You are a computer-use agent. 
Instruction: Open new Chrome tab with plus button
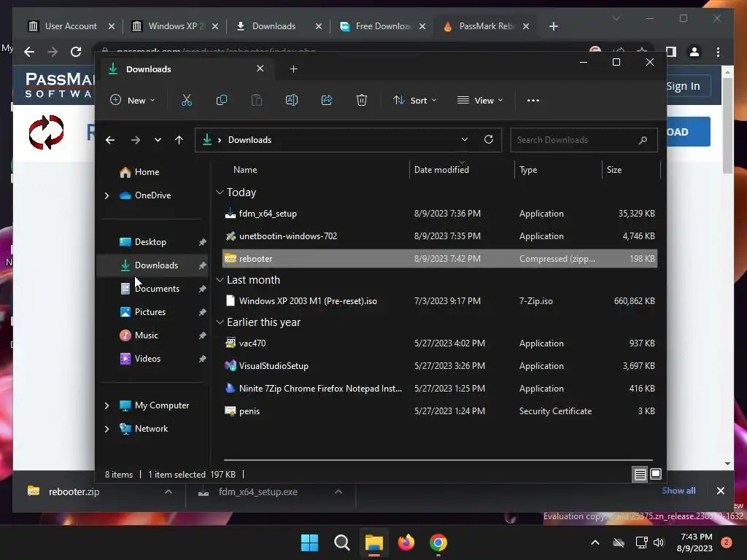[x=553, y=26]
